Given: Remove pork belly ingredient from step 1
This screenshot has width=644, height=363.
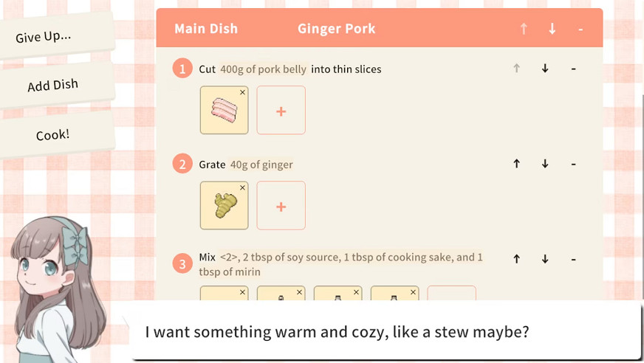Looking at the screenshot, I should 242,92.
